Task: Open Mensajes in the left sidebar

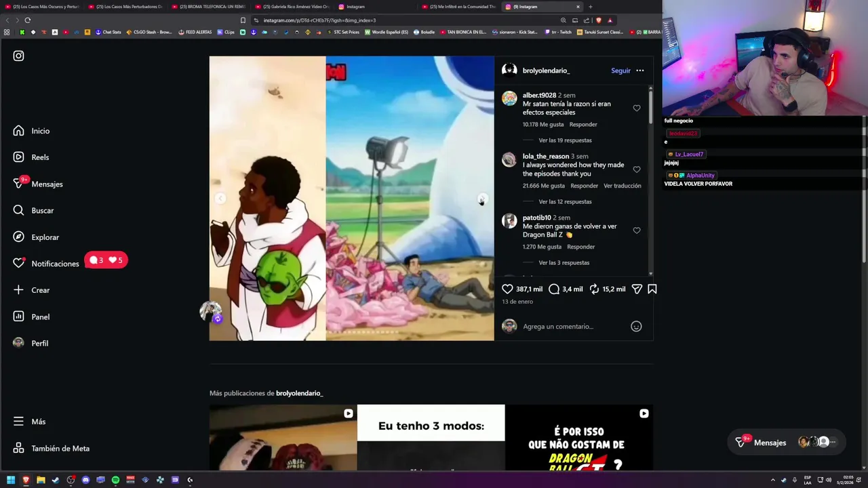Action: [x=38, y=184]
